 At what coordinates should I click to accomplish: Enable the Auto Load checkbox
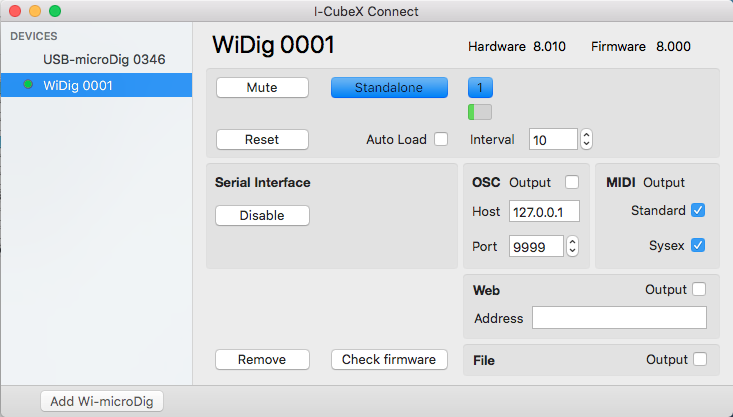441,139
